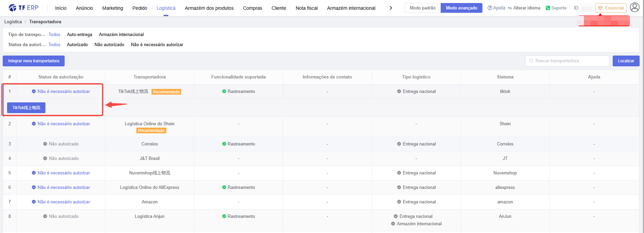The image size is (644, 233).
Task: Filter transport type by Armazém internacional
Action: click(x=121, y=35)
